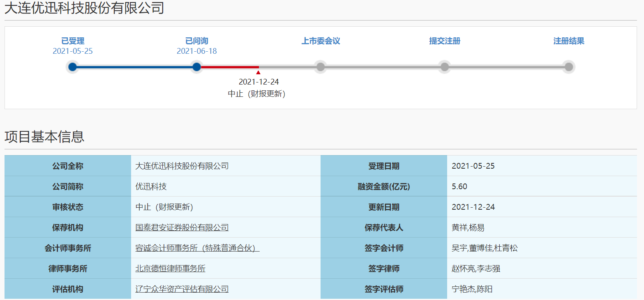Click the 受理日期 value 2021-05-25
This screenshot has width=644, height=300.
473,166
